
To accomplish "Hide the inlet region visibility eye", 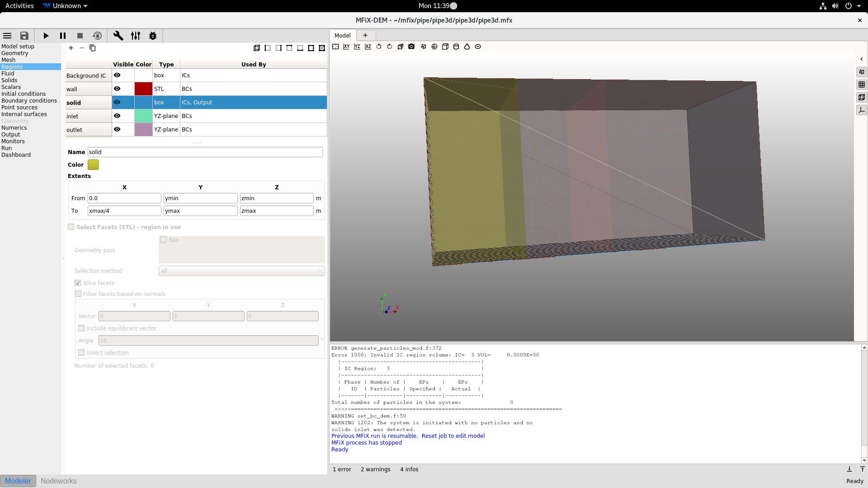I will coord(117,116).
